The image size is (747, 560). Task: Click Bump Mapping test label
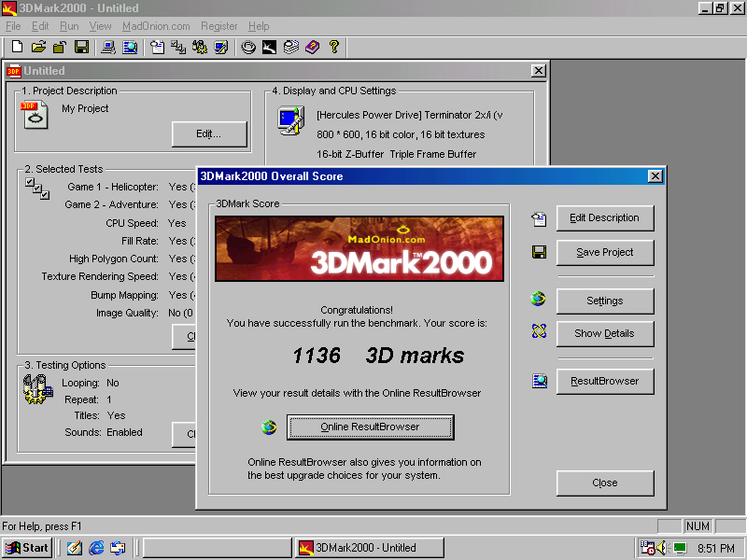tap(124, 295)
